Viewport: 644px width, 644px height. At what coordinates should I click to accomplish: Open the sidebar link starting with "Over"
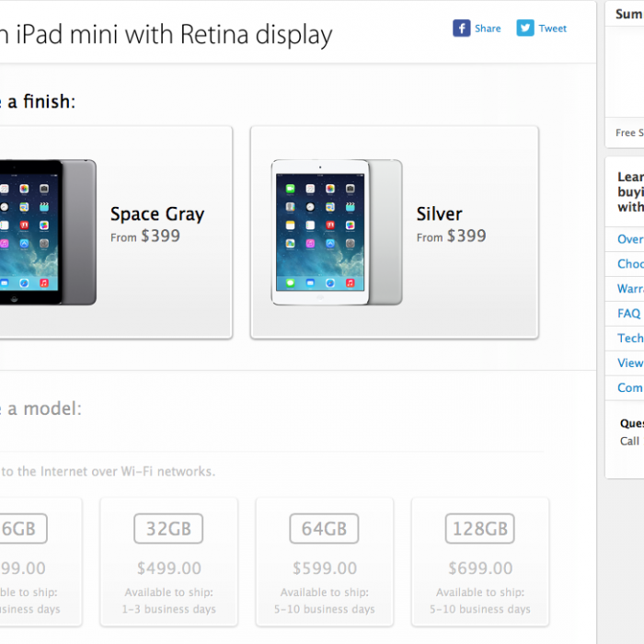point(629,239)
